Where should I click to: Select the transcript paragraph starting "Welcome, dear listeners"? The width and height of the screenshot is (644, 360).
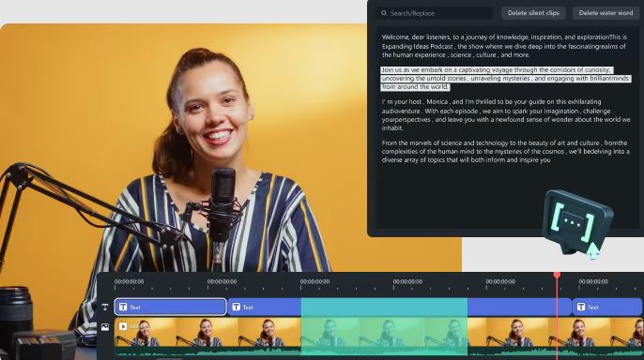click(504, 46)
